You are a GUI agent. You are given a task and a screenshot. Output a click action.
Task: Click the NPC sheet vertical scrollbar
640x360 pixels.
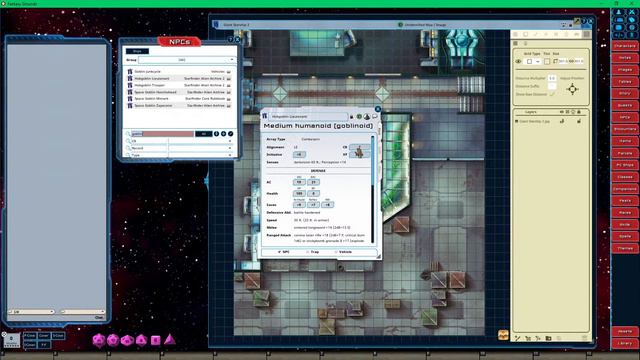372,190
